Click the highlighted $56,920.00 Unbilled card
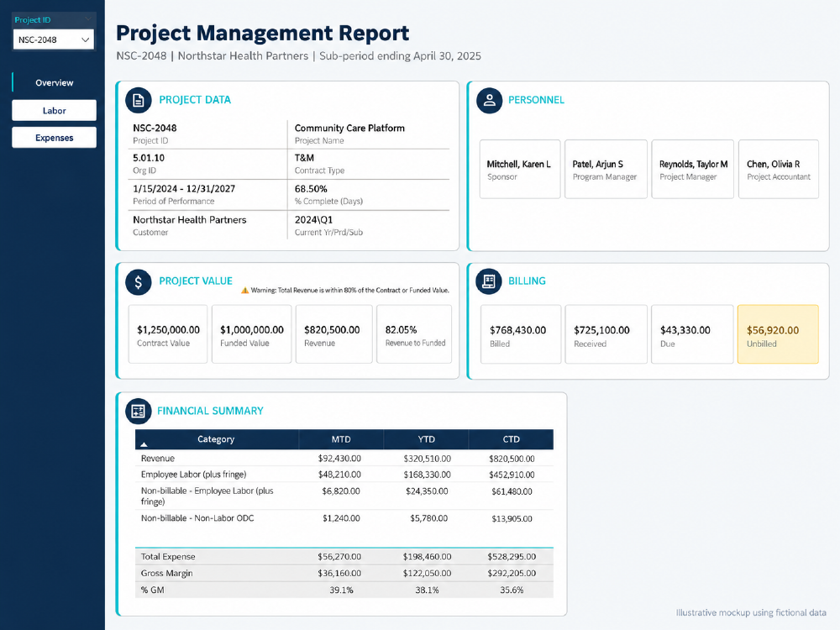Viewport: 840px width, 630px height. (778, 334)
